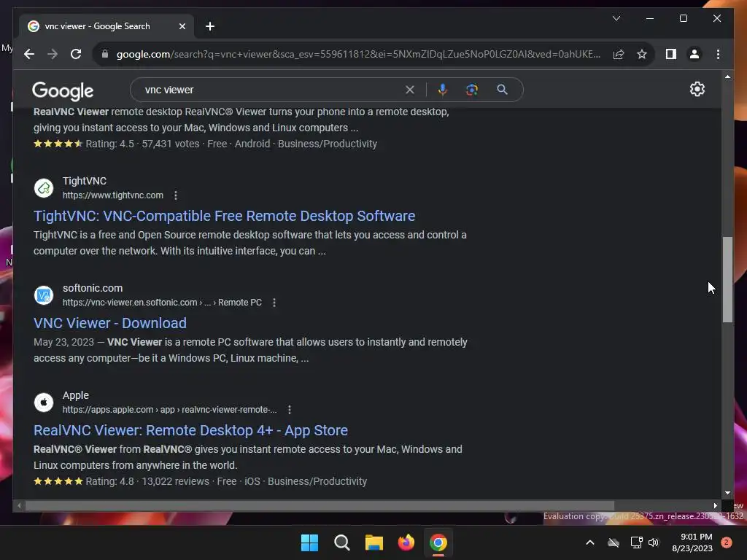Open 'TightVNC: VNC-Compatible Free Remote Desktop Software' link

[x=225, y=216]
